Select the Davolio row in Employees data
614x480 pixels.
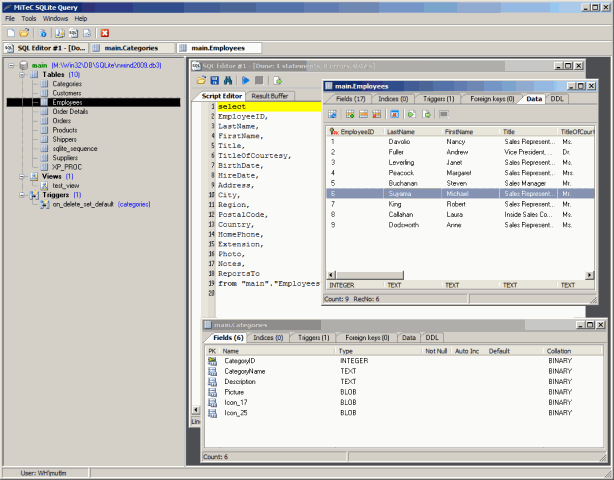click(460, 142)
